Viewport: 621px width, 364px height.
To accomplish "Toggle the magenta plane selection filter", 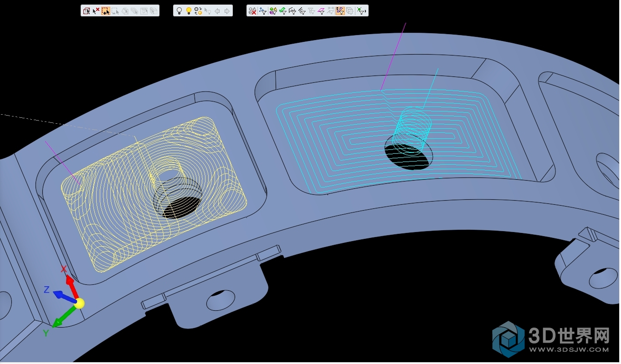I will pos(321,11).
